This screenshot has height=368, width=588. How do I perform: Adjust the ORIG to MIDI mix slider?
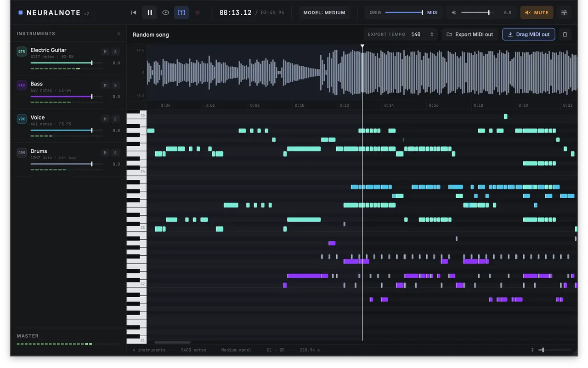tap(404, 12)
